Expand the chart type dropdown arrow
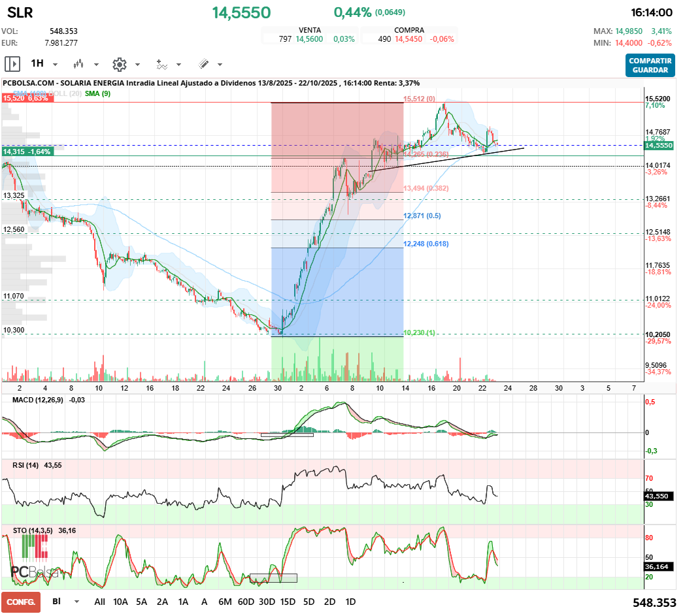 pyautogui.click(x=96, y=65)
